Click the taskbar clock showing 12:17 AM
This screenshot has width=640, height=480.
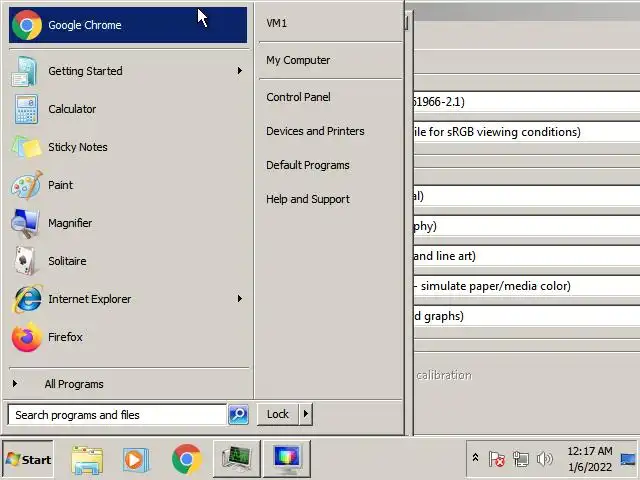click(x=590, y=459)
